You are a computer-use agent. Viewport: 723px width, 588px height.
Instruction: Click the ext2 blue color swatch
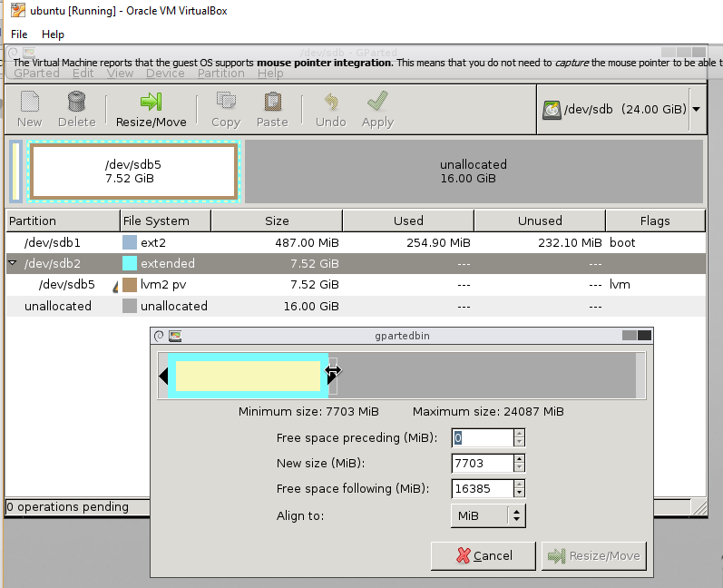tap(130, 242)
